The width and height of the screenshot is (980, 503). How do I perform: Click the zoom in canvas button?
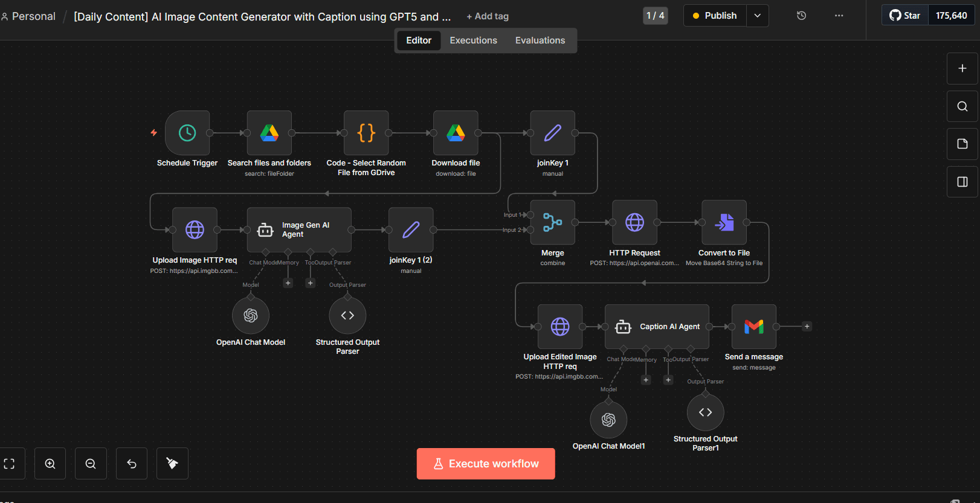point(50,464)
